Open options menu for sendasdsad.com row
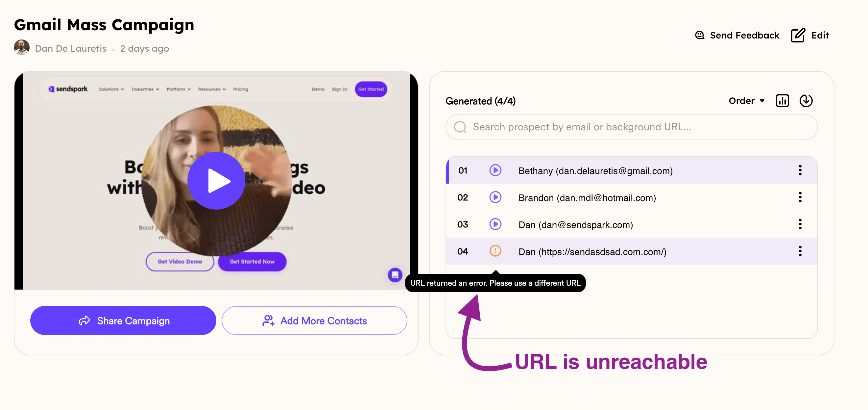The image size is (868, 410). coord(800,251)
